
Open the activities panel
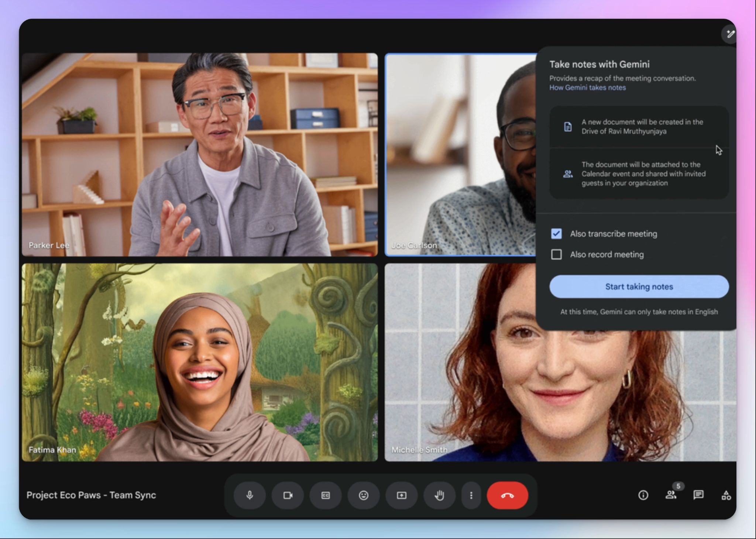pyautogui.click(x=726, y=495)
